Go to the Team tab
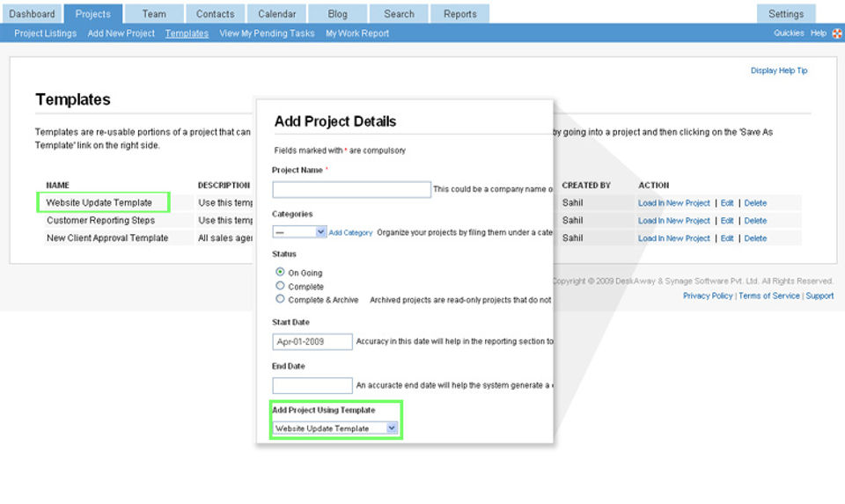This screenshot has height=504, width=845. [154, 14]
